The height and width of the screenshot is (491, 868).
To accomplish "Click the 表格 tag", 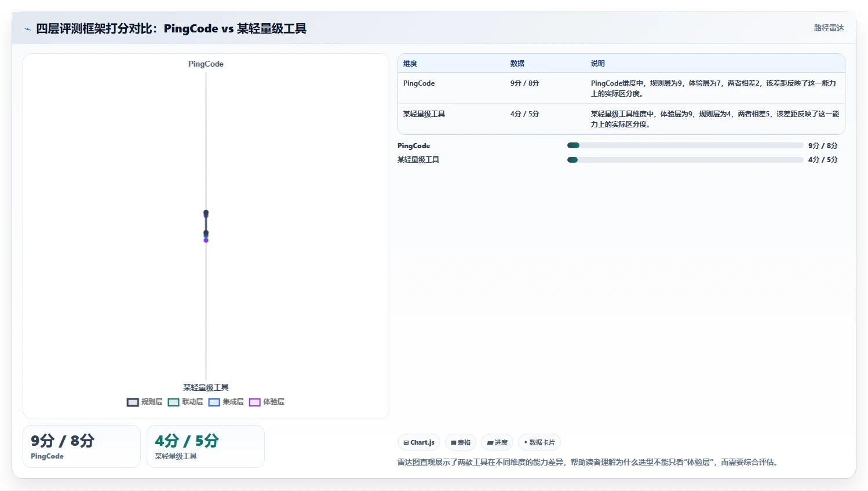I will click(x=461, y=442).
